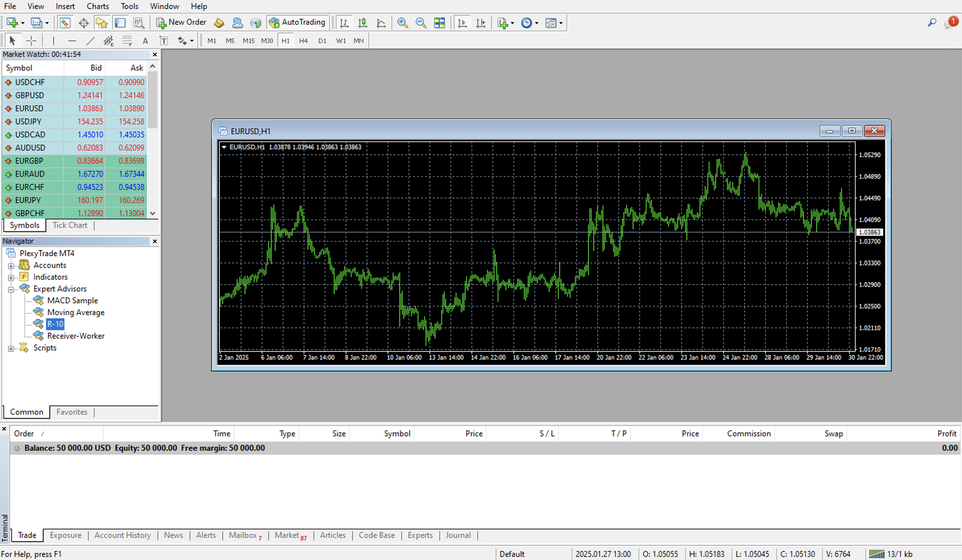This screenshot has height=560, width=962.
Task: Click the Indicators list plus icon
Action: click(x=503, y=23)
